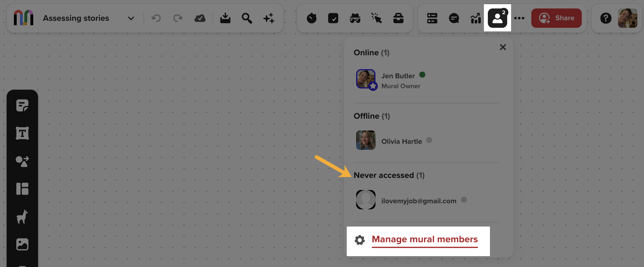644x267 pixels.
Task: Open the facilitation toolbox briefcase icon
Action: point(398,18)
